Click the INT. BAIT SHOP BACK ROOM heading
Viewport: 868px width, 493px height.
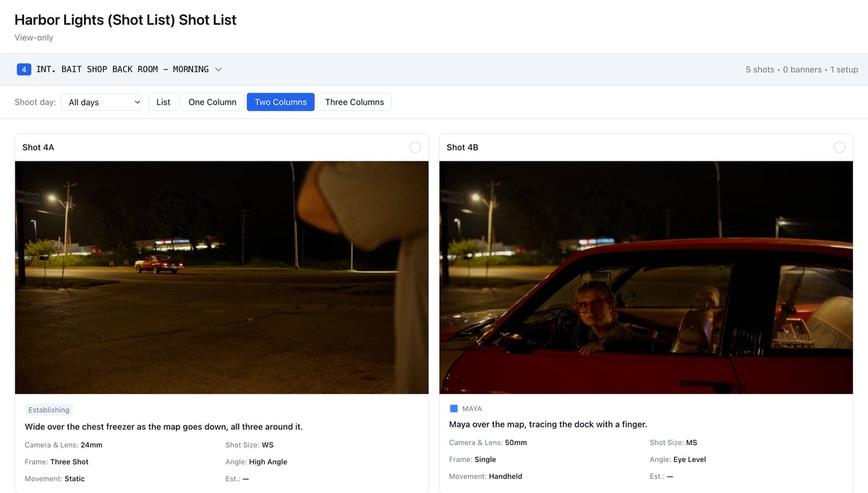pyautogui.click(x=122, y=69)
